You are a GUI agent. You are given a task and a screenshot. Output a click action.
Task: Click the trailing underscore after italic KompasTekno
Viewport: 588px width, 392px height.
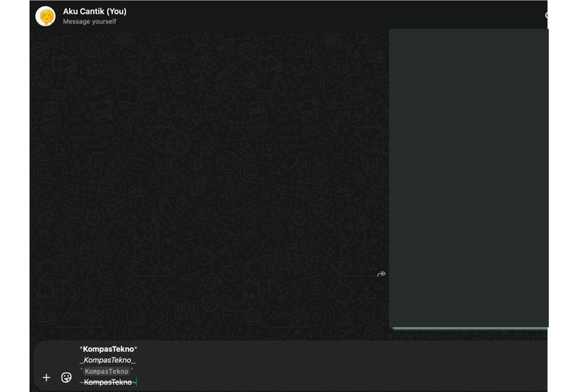pos(134,361)
